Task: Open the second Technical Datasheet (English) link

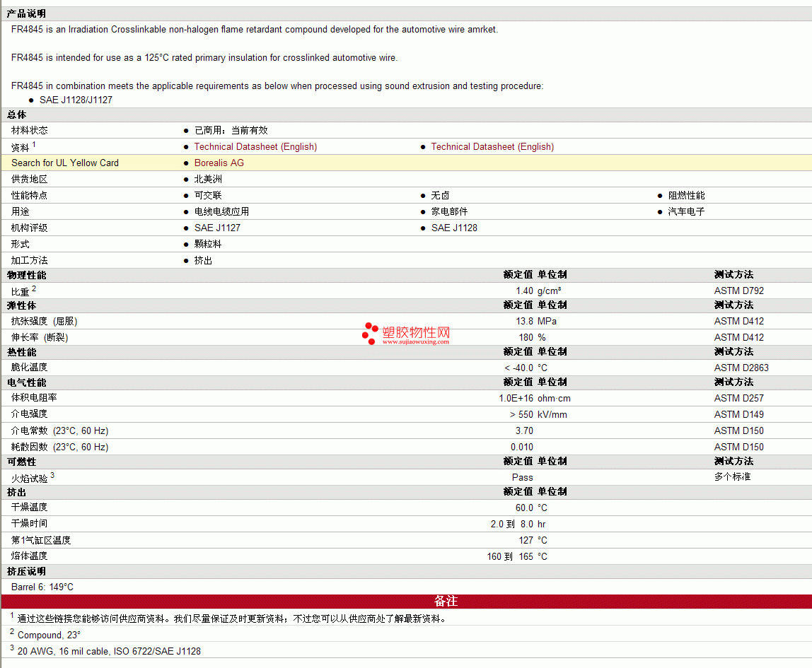Action: coord(492,147)
